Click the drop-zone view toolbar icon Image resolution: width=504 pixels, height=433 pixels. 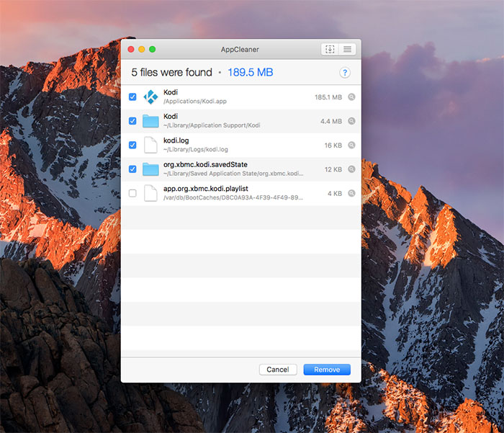[330, 49]
